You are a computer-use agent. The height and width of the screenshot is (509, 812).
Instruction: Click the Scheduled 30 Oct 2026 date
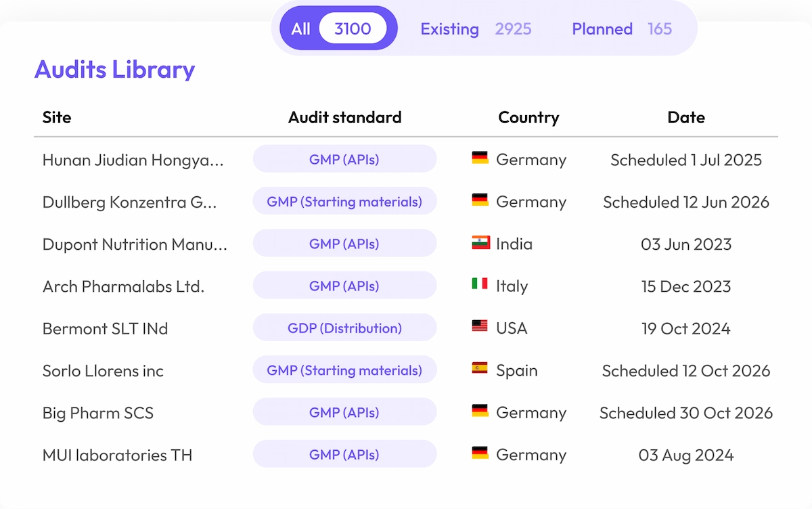(686, 413)
